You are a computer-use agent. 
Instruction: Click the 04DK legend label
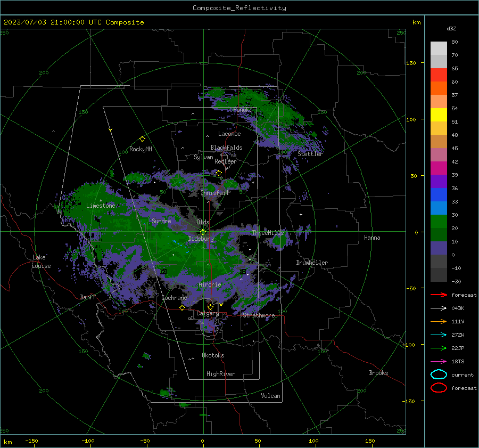458,308
